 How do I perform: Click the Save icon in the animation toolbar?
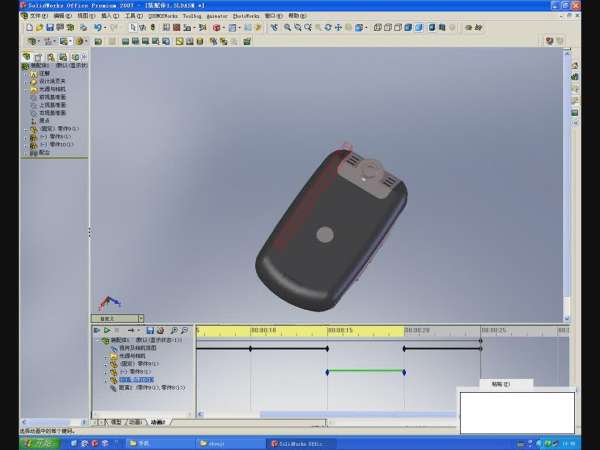(x=150, y=330)
